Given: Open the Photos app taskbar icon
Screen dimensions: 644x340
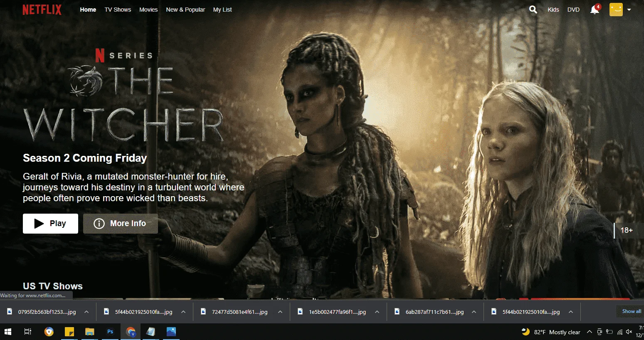Looking at the screenshot, I should (x=171, y=332).
